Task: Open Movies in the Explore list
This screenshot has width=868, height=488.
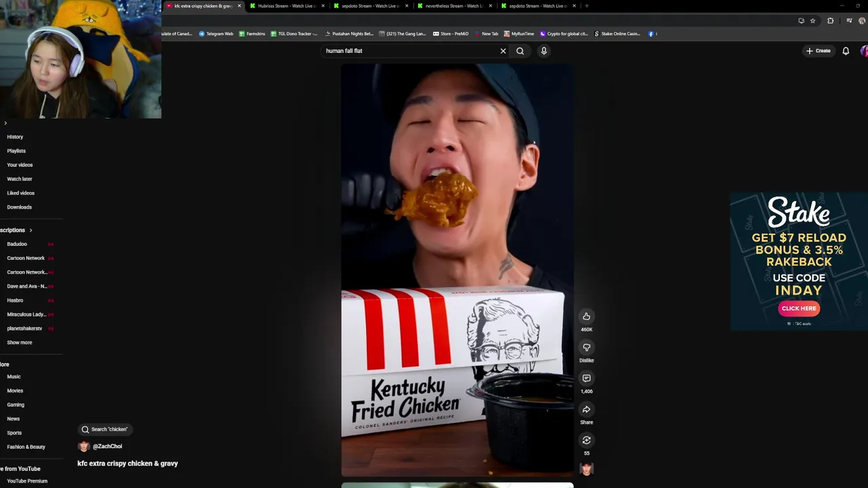Action: [x=15, y=391]
